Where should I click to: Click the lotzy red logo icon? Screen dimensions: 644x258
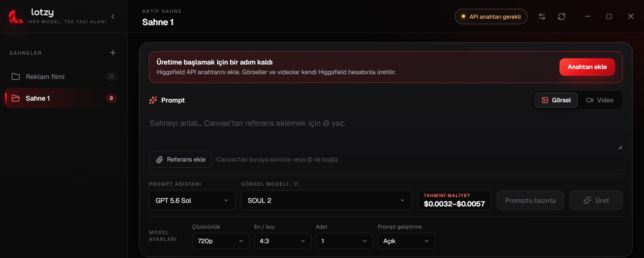tap(16, 16)
